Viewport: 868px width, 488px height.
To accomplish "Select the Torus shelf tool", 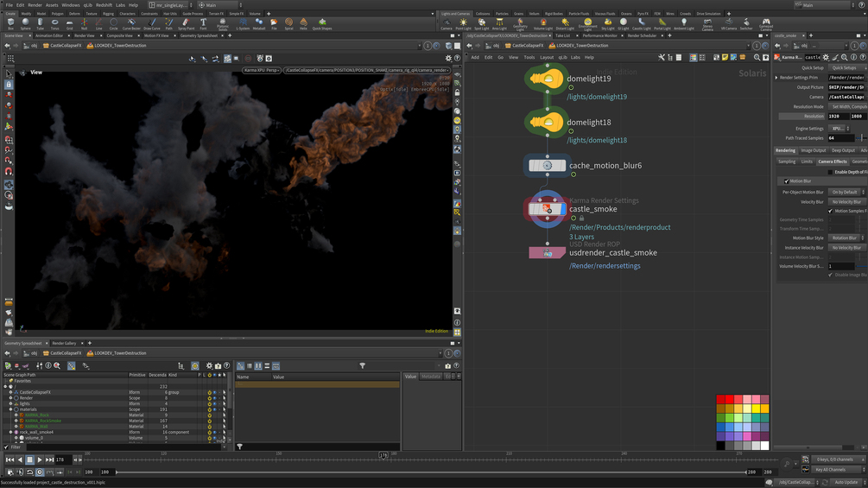I will (x=54, y=23).
